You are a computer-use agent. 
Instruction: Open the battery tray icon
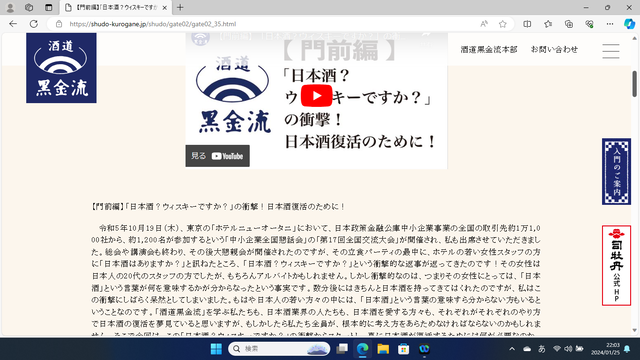[x=580, y=349]
